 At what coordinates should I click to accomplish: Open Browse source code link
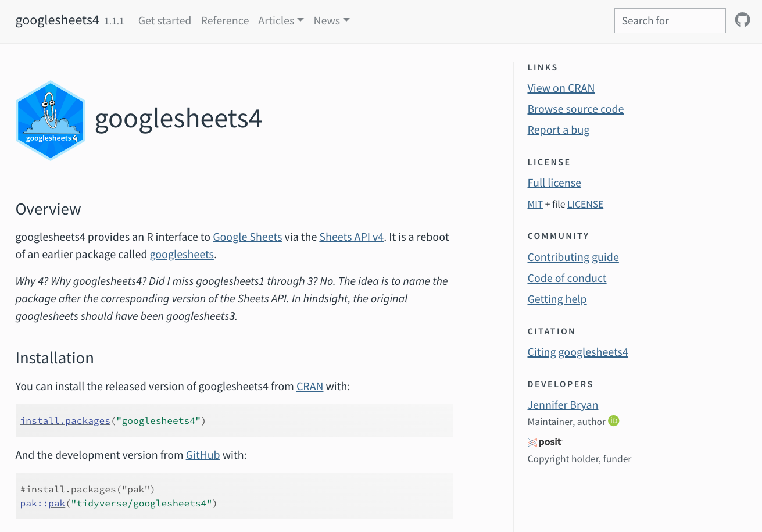click(575, 109)
